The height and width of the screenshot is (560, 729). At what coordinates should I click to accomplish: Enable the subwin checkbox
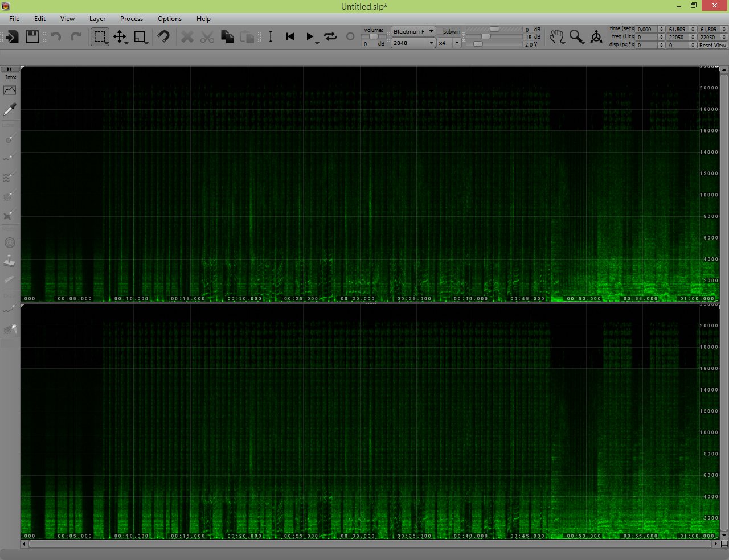[440, 32]
